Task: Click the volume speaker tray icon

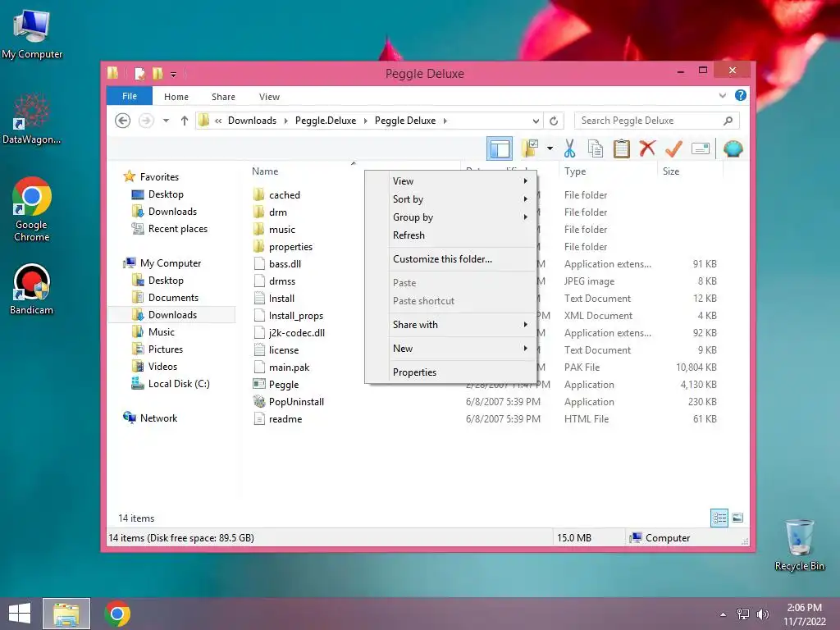Action: tap(762, 614)
